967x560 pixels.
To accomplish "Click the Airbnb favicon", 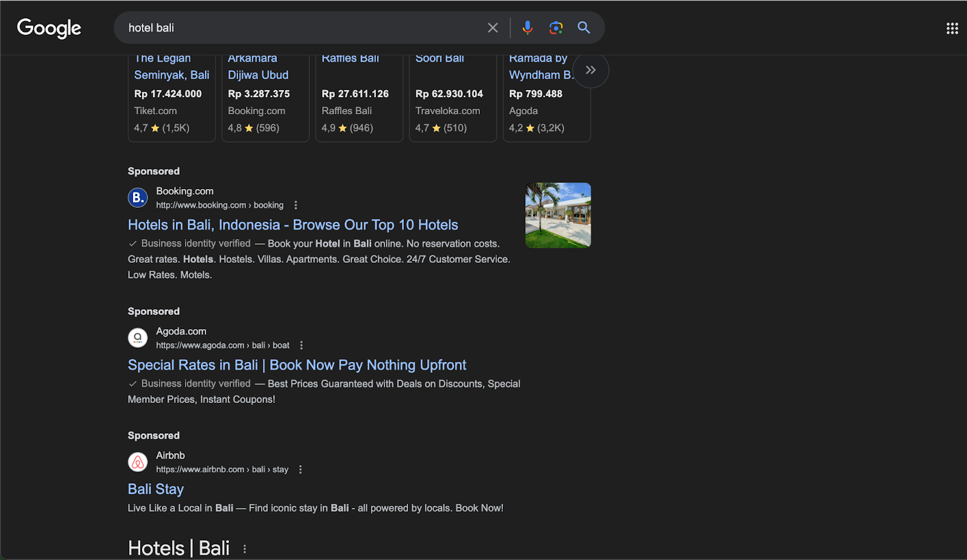I will point(138,462).
